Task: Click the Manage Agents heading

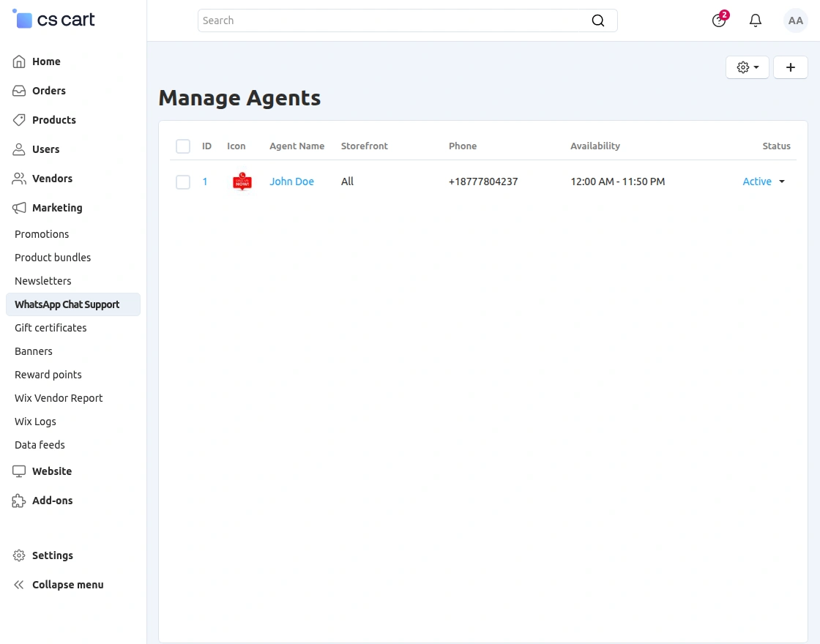Action: [x=239, y=98]
